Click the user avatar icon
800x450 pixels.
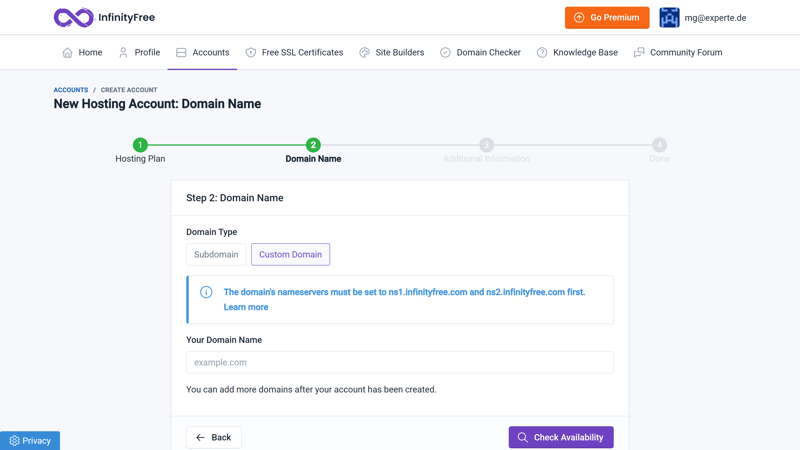pyautogui.click(x=669, y=18)
